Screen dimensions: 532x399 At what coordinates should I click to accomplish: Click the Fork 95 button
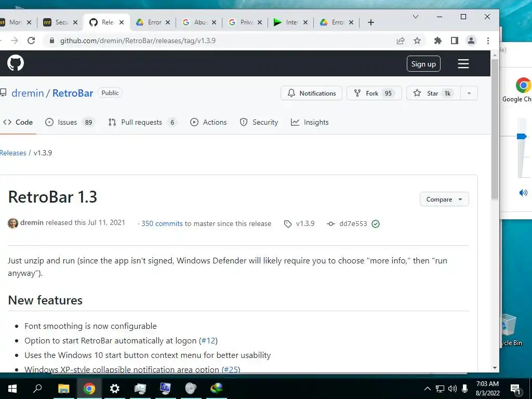(374, 94)
